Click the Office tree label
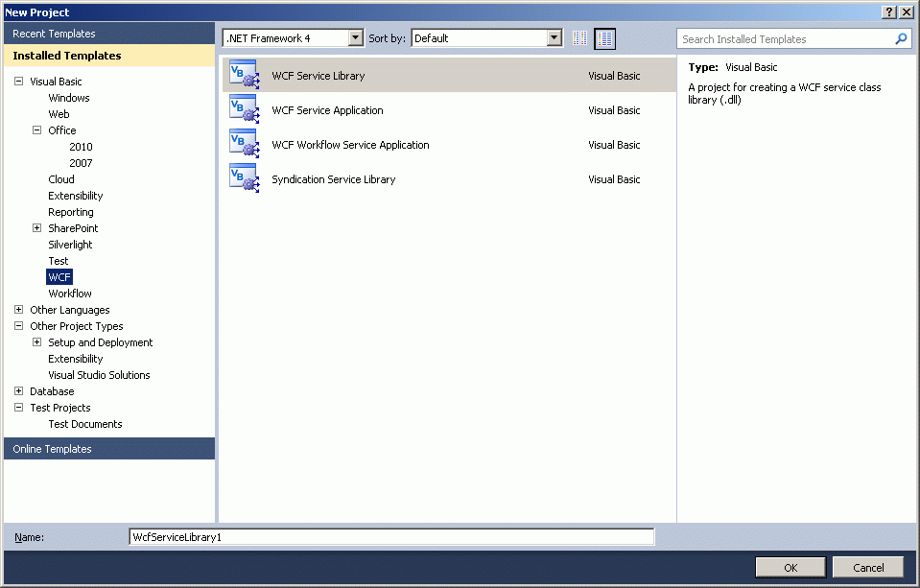This screenshot has height=588, width=920. 62,130
